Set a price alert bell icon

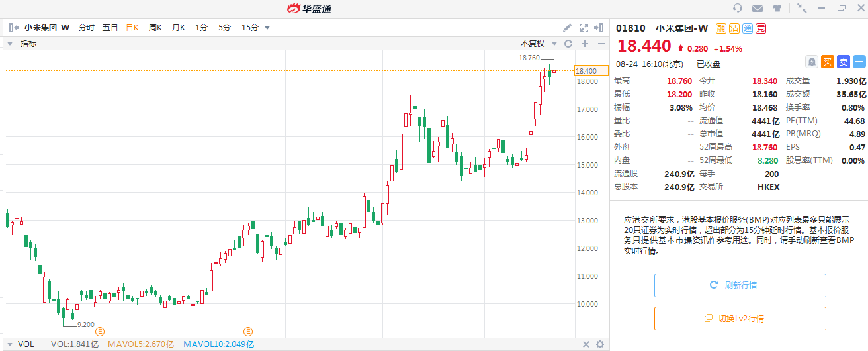pos(812,62)
